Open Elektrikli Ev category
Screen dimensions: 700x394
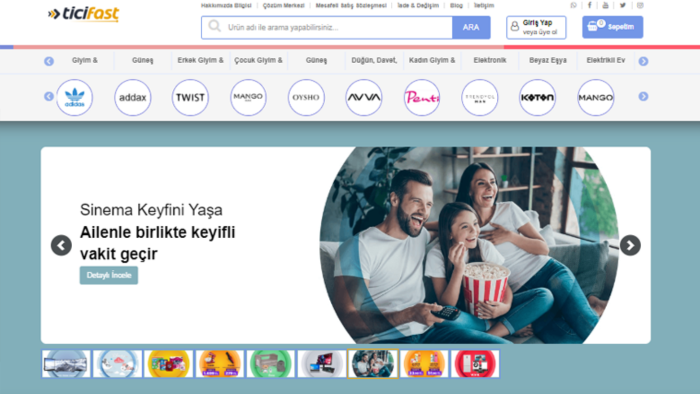[606, 60]
